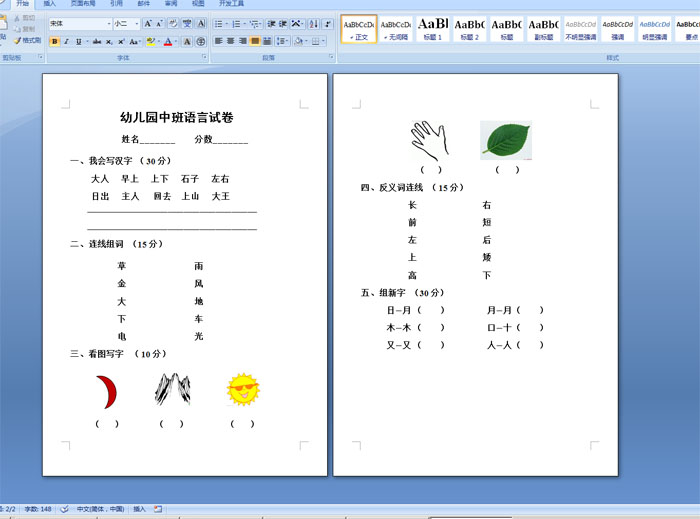Open the Developer tab
Screen dimensions: 700x519
click(x=231, y=4)
